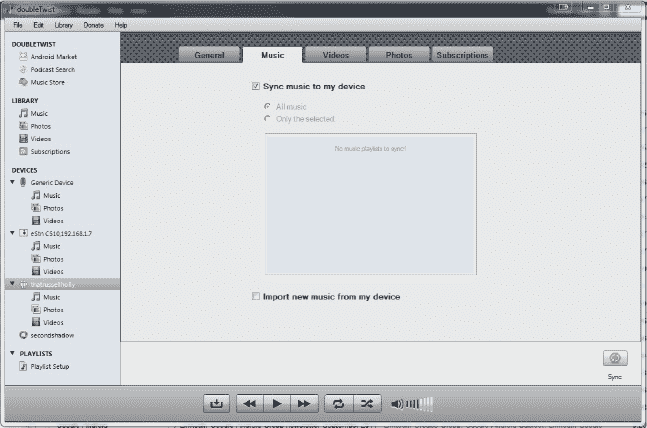Skip to previous track
Image resolution: width=647 pixels, height=428 pixels.
tap(250, 403)
